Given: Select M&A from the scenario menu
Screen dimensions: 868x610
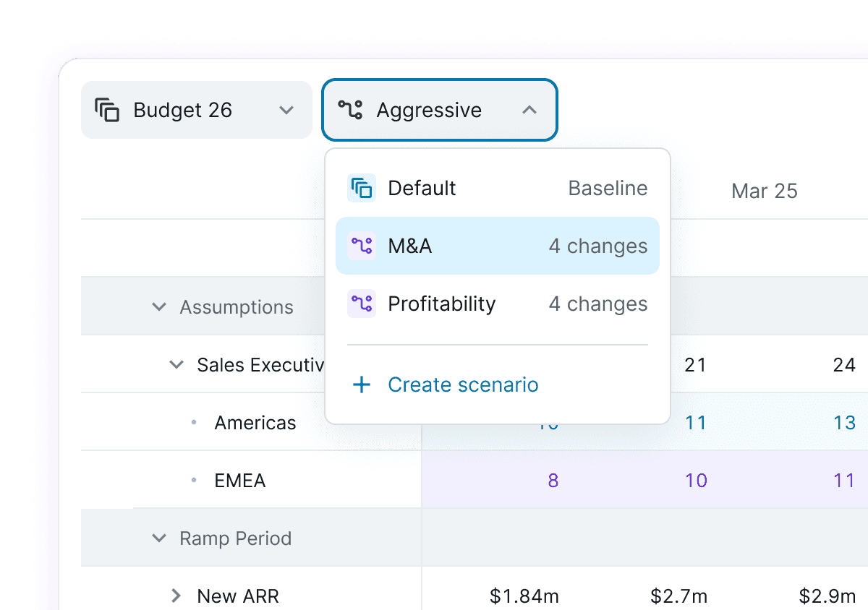Looking at the screenshot, I should tap(498, 246).
